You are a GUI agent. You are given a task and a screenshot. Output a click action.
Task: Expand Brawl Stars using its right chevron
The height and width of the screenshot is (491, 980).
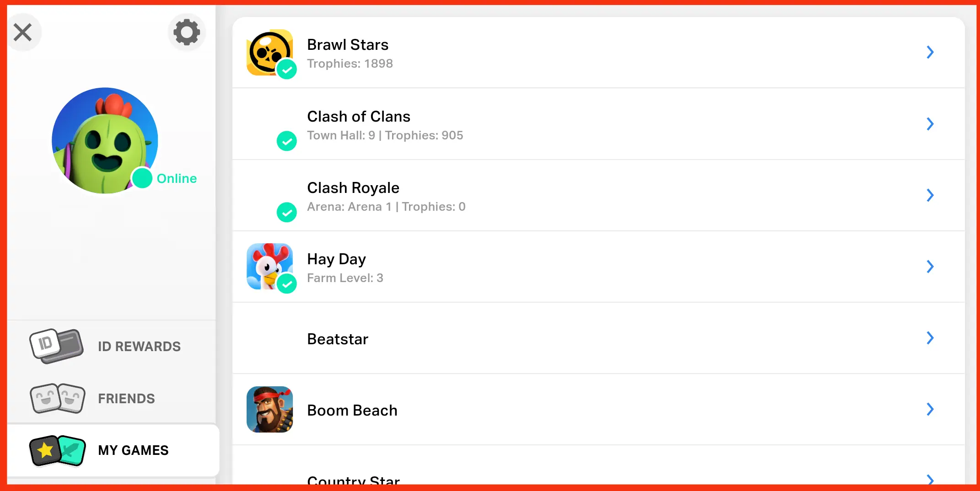point(930,52)
